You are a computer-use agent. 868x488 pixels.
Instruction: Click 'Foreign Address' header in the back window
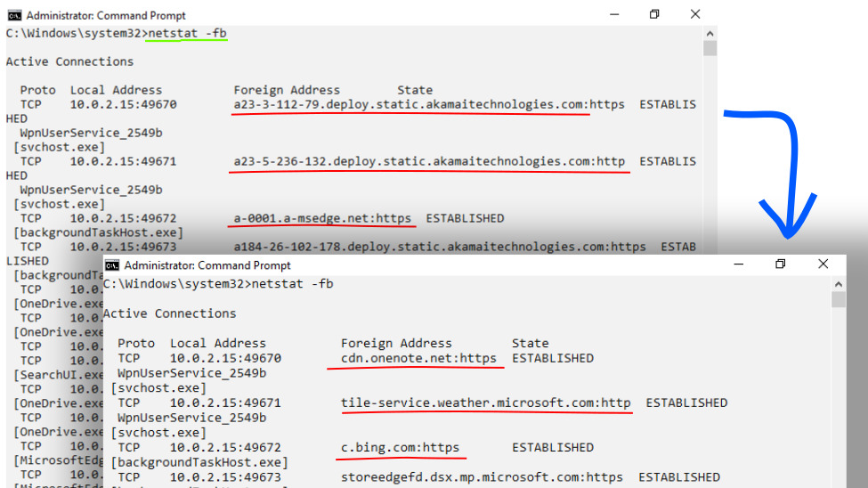287,90
